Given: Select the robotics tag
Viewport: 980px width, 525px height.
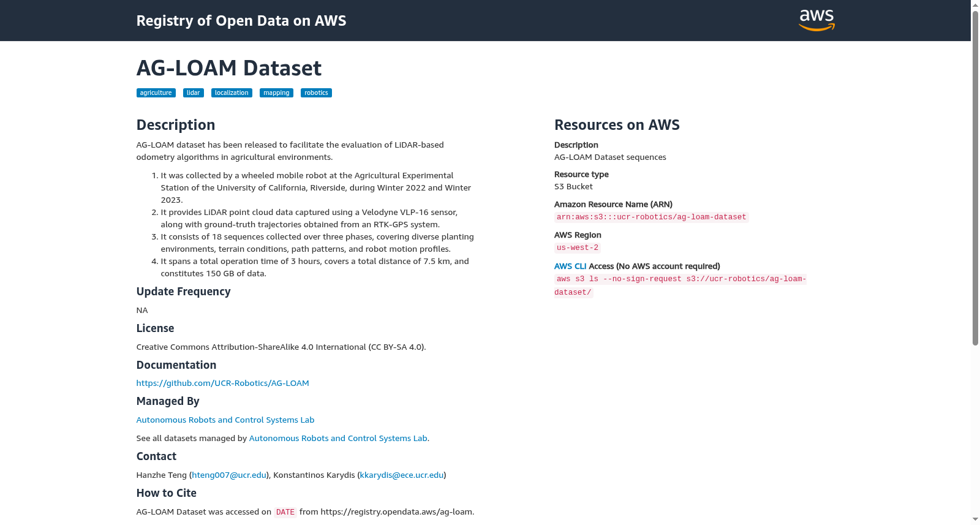Looking at the screenshot, I should pyautogui.click(x=316, y=93).
